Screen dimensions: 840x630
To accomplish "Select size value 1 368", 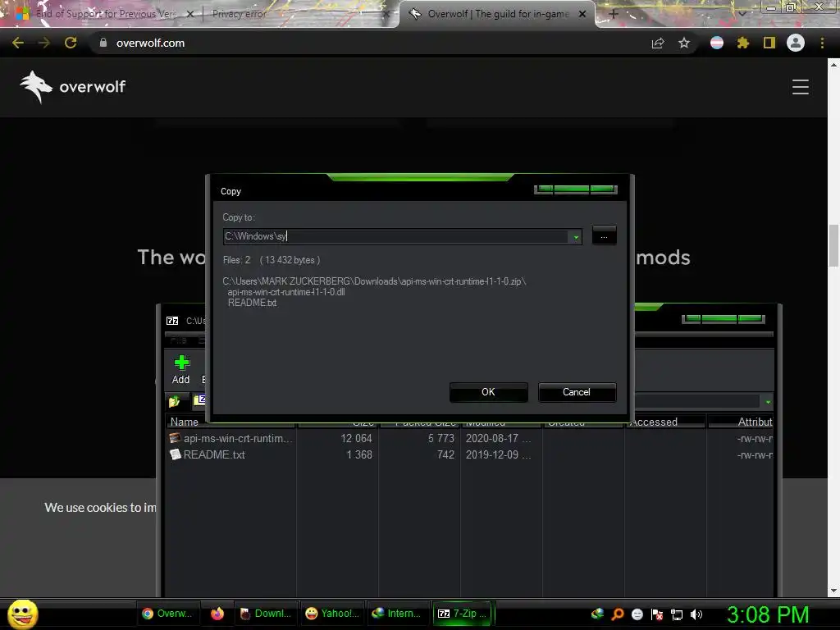I will point(359,454).
